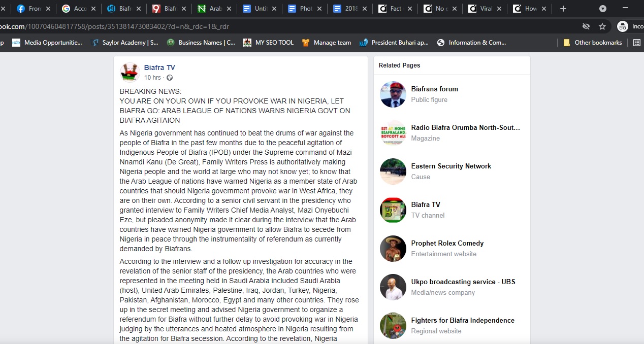Open the Prophet Rolex Comedy page
The image size is (644, 344).
coord(447,243)
